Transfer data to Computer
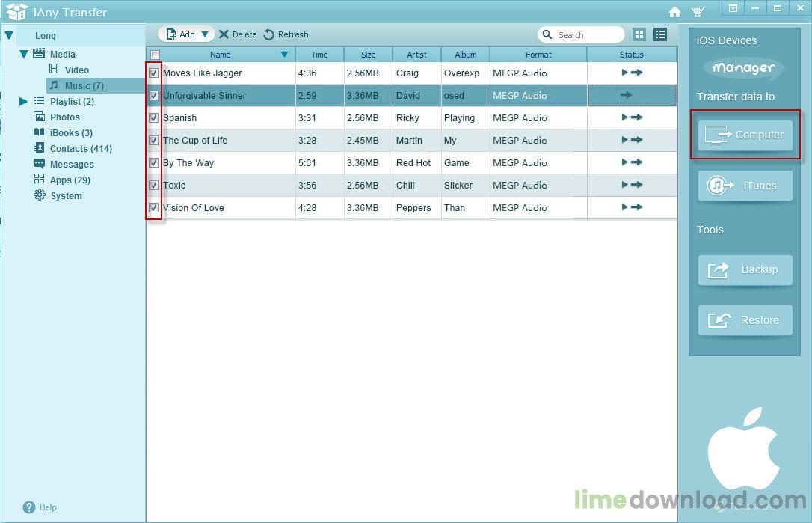Screen dimensions: 812x523 [745, 135]
